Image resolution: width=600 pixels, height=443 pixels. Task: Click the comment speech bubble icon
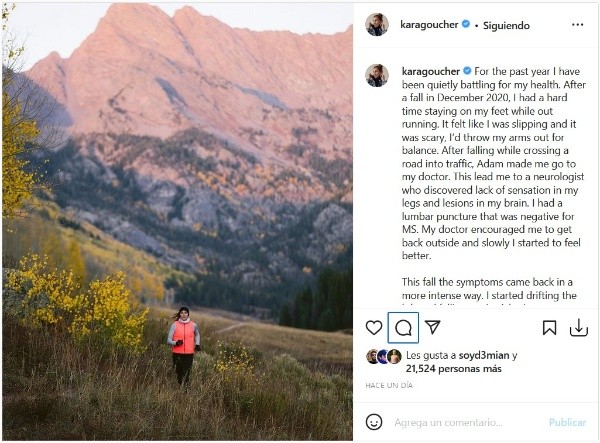[403, 328]
